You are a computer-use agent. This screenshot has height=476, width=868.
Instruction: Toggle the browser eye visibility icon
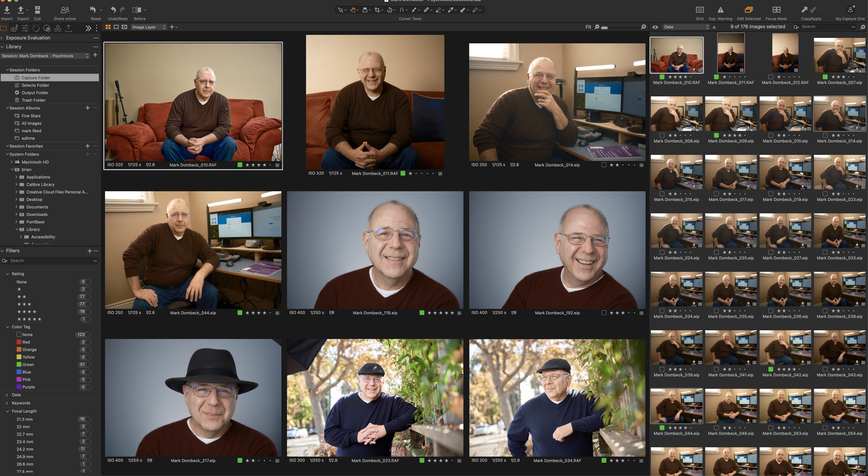click(655, 27)
